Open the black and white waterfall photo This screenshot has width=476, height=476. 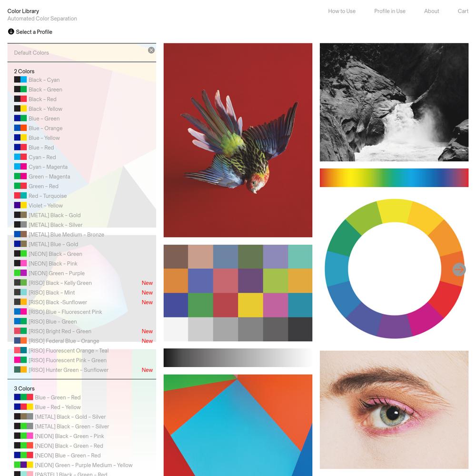pyautogui.click(x=394, y=102)
